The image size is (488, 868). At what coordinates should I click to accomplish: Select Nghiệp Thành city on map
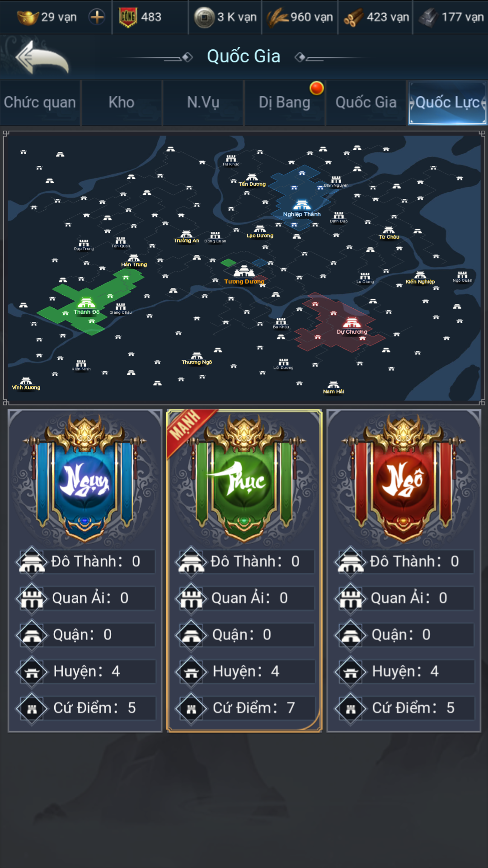pos(302,208)
